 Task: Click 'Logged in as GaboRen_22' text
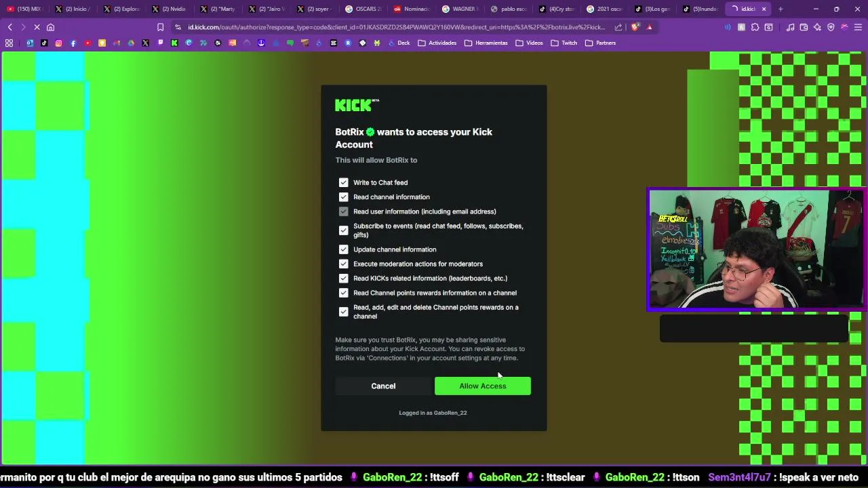(x=433, y=413)
